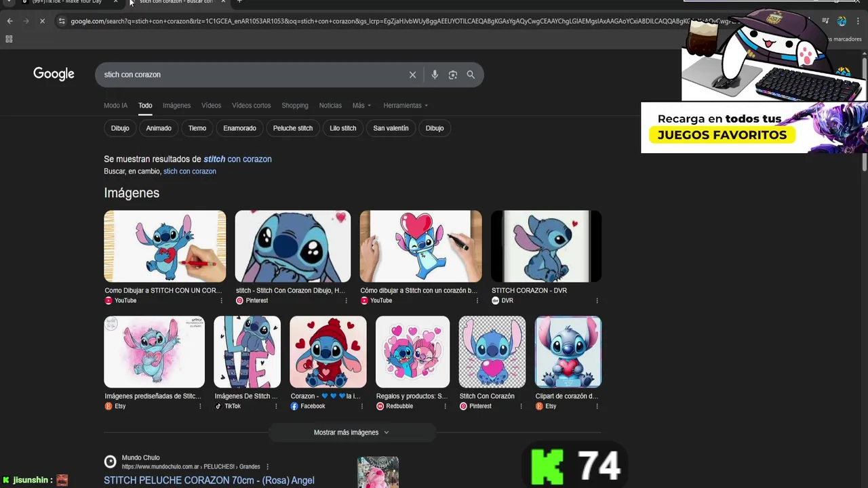868x488 pixels.
Task: Click the search query input field
Action: coord(251,75)
